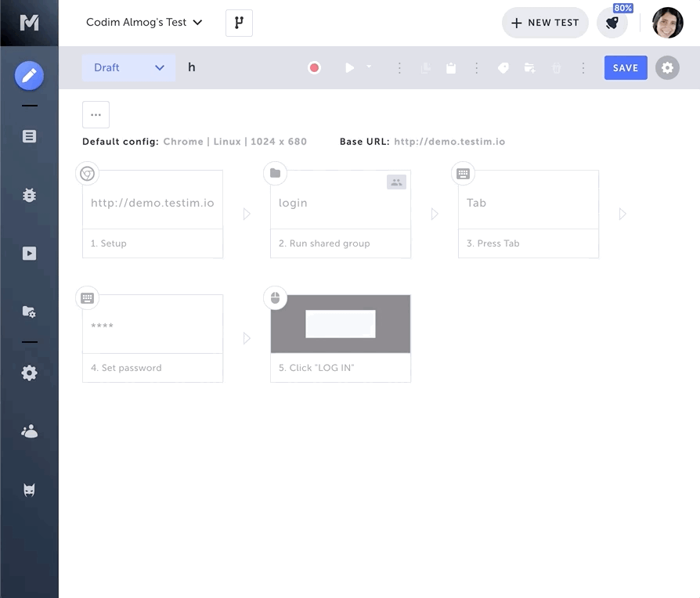Open the test list icon in sidebar
The image size is (700, 598).
[x=29, y=136]
